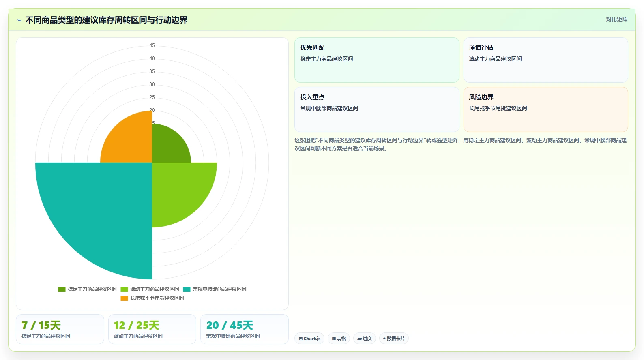This screenshot has width=644, height=360.
Task: Click the 7 / 15天 stat card
Action: click(60, 329)
